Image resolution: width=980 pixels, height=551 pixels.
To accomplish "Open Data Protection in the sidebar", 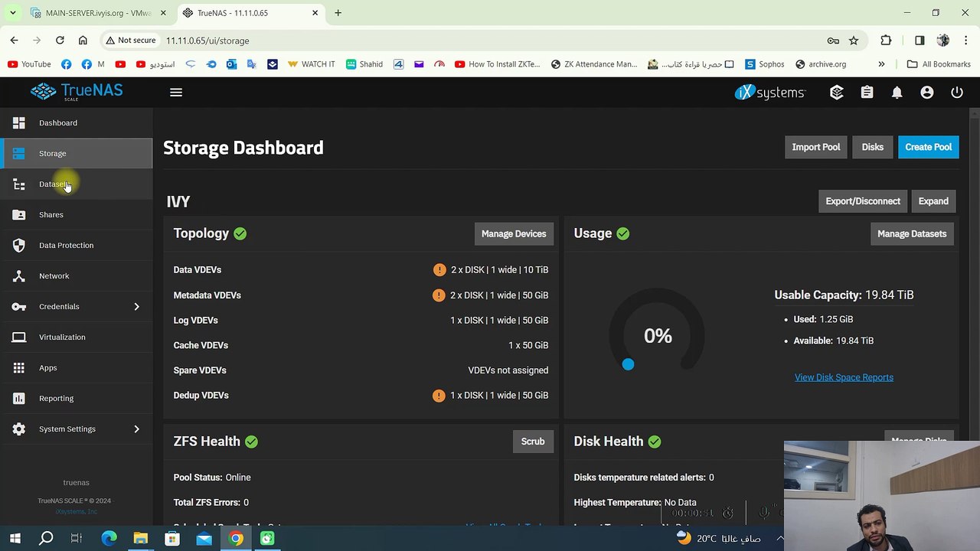I will point(77,245).
